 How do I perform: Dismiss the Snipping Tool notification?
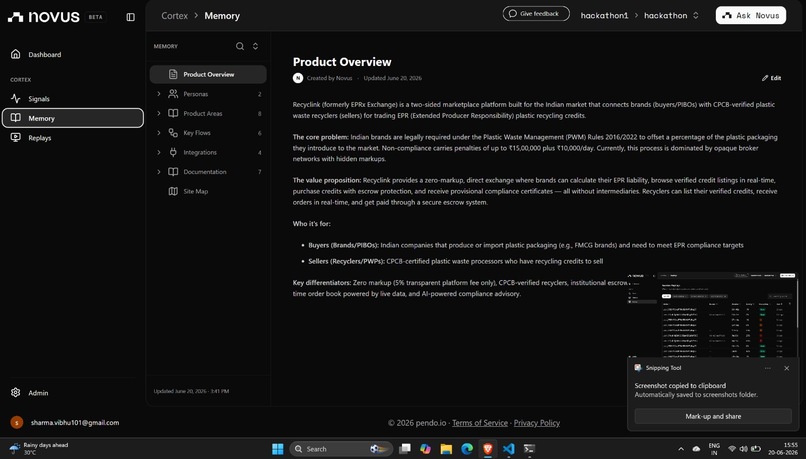click(786, 368)
